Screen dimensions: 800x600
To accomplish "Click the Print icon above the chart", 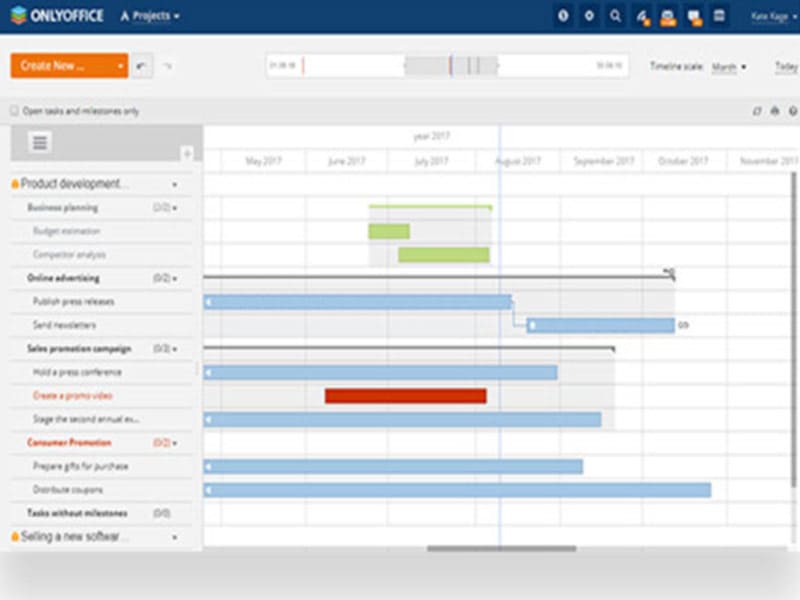I will pos(775,110).
